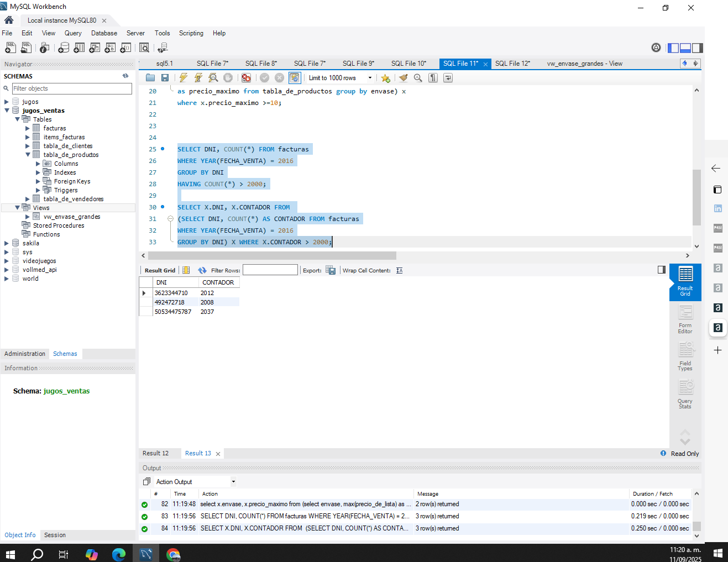Expand the Columns node
This screenshot has width=728, height=562.
(38, 164)
